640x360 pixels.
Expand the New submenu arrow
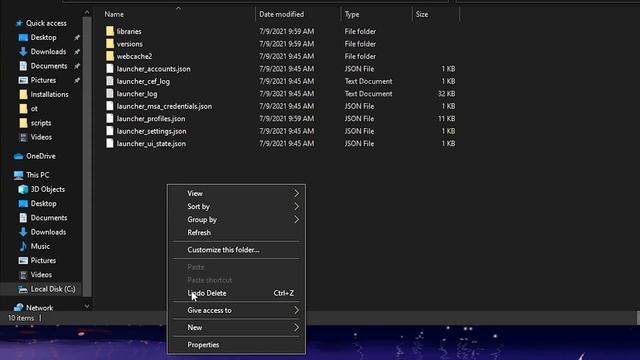pyautogui.click(x=296, y=327)
